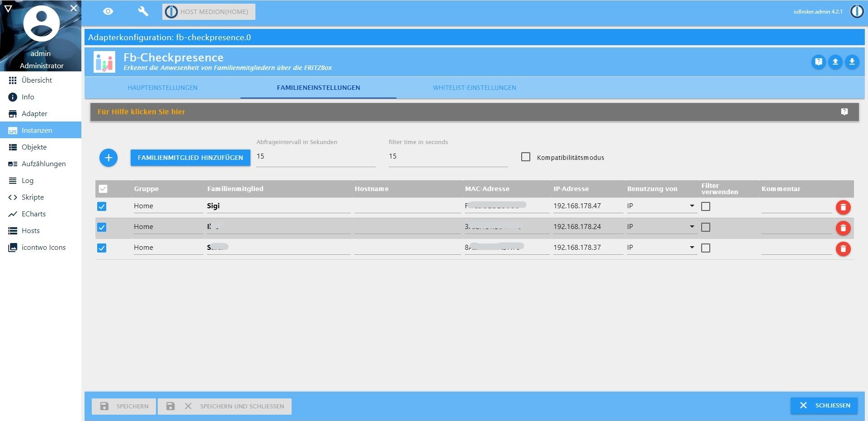
Task: Uncheck the Sigi row enable checkbox
Action: pyautogui.click(x=102, y=206)
